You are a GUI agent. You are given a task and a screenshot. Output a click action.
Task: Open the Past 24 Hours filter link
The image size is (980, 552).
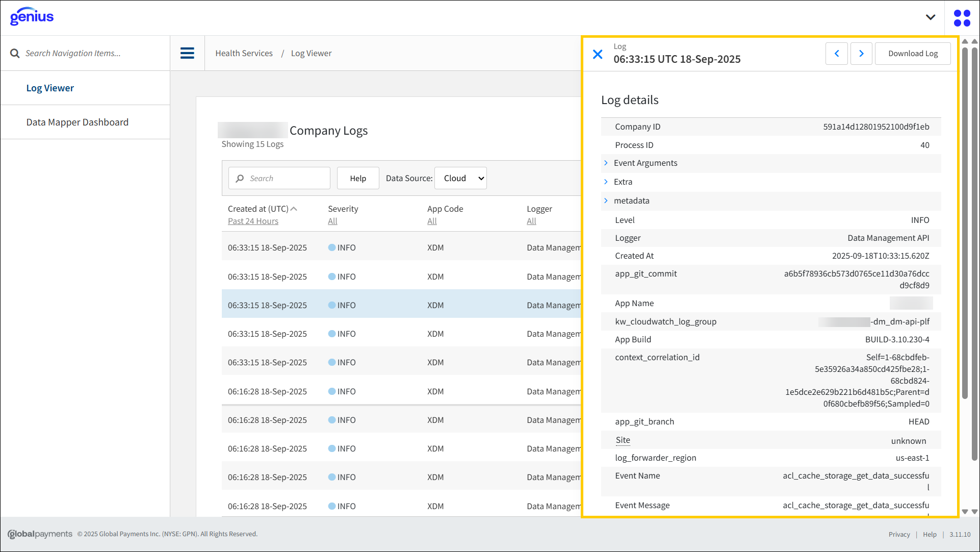tap(253, 221)
